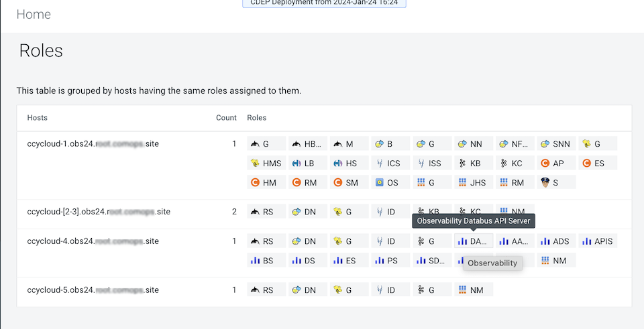Click the JHS role badge
Image resolution: width=644 pixels, height=329 pixels.
473,182
